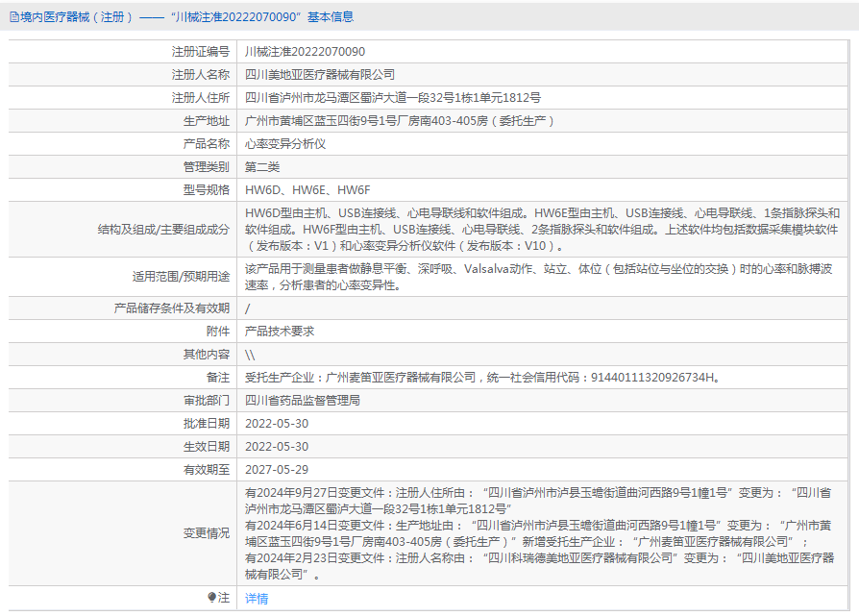The width and height of the screenshot is (859, 616).
Task: Click registration number value 川械注准20222070090
Action: [x=305, y=51]
